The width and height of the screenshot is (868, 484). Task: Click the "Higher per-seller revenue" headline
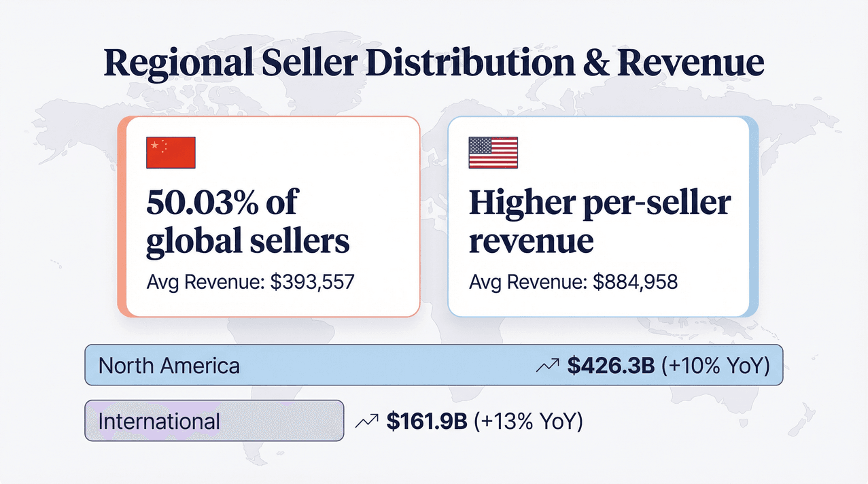(x=600, y=222)
